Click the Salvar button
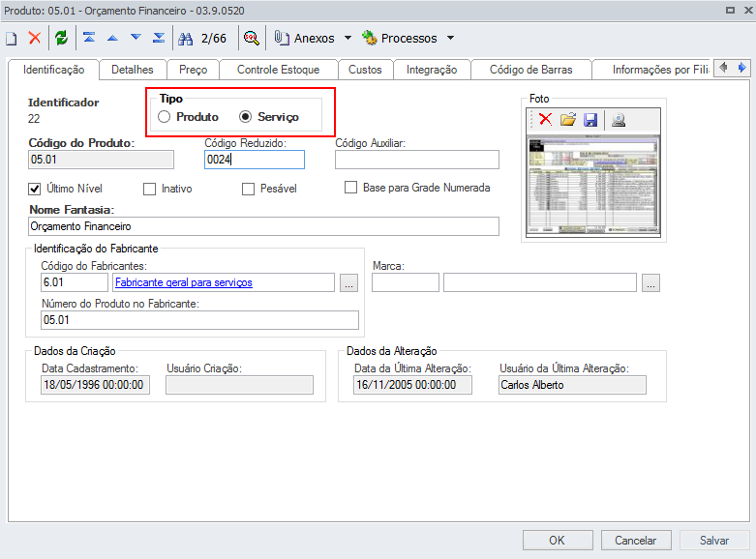 coord(714,541)
